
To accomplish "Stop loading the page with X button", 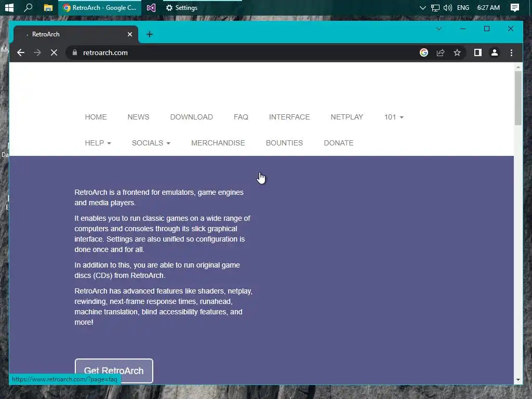I will point(54,52).
